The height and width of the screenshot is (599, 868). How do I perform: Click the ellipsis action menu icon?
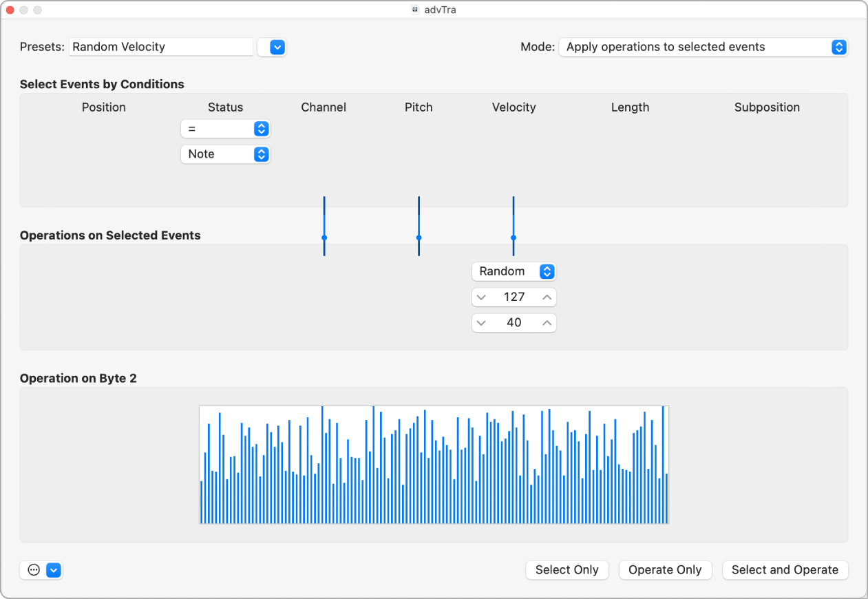tap(34, 570)
